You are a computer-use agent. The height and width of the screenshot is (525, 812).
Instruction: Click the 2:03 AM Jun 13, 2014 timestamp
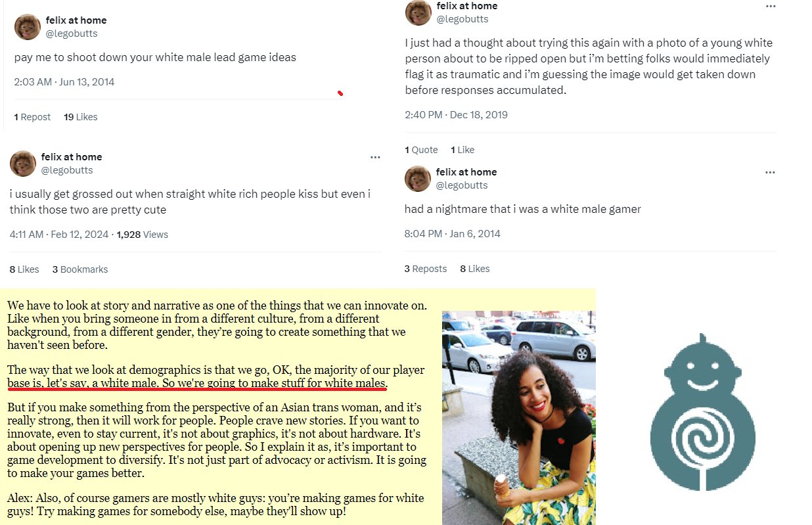tap(64, 82)
